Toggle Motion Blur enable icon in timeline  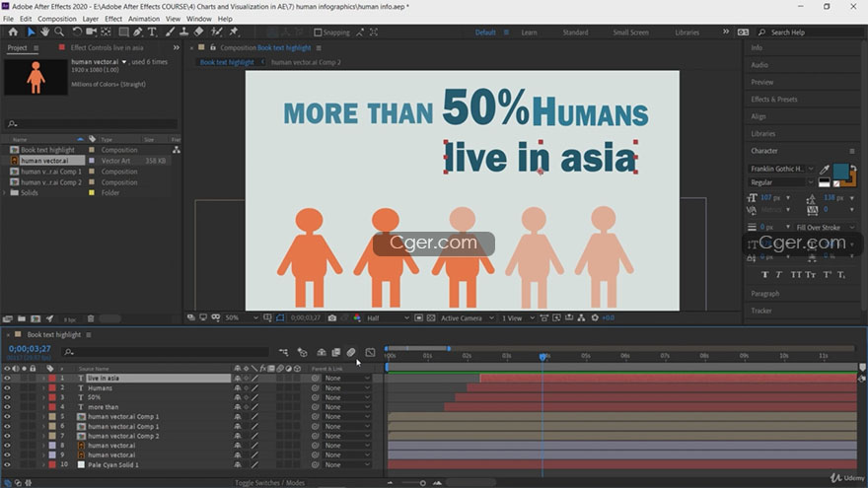(x=351, y=352)
